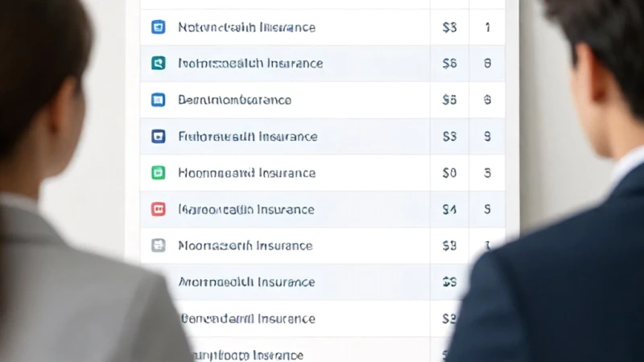Image resolution: width=644 pixels, height=362 pixels.
Task: Choose the insurance label beside the red icon
Action: tap(246, 210)
